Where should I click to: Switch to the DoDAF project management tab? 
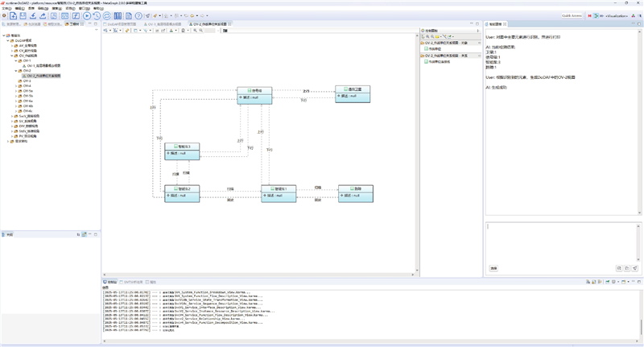tap(122, 25)
